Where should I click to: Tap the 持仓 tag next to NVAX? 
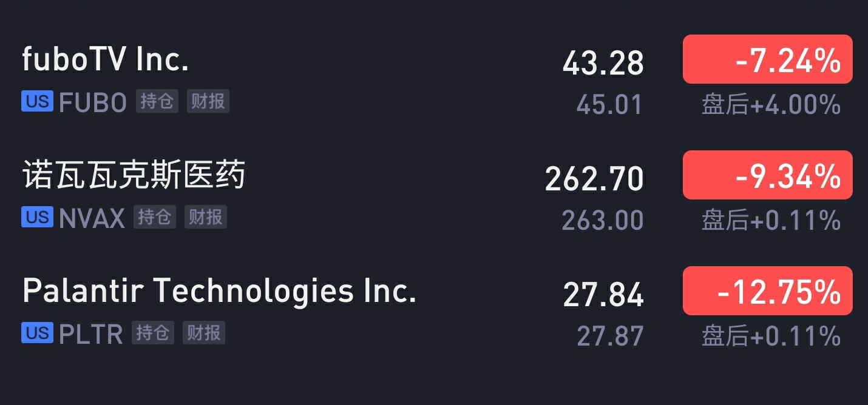tap(155, 217)
